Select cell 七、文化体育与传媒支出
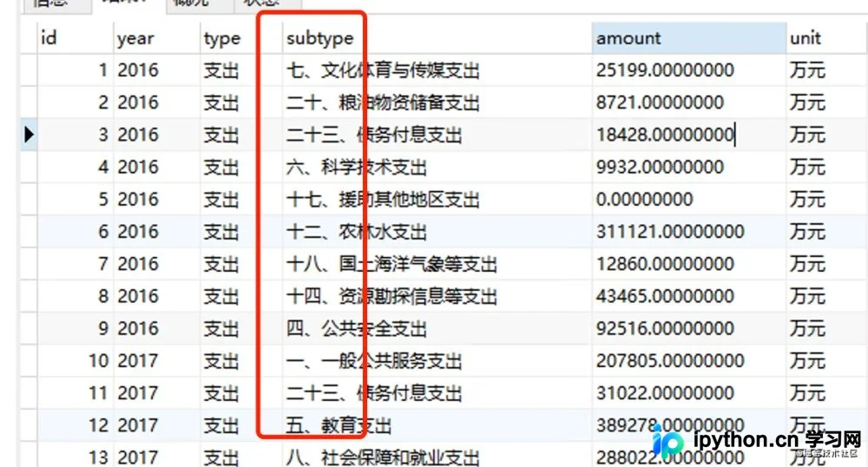The height and width of the screenshot is (467, 868). [437, 70]
